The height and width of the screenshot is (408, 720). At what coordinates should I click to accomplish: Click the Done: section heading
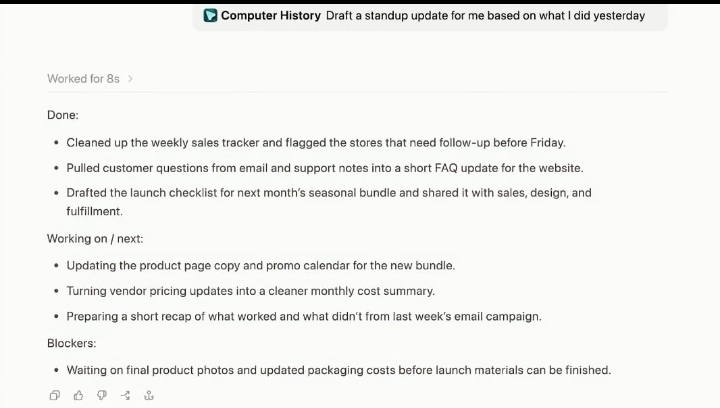63,115
